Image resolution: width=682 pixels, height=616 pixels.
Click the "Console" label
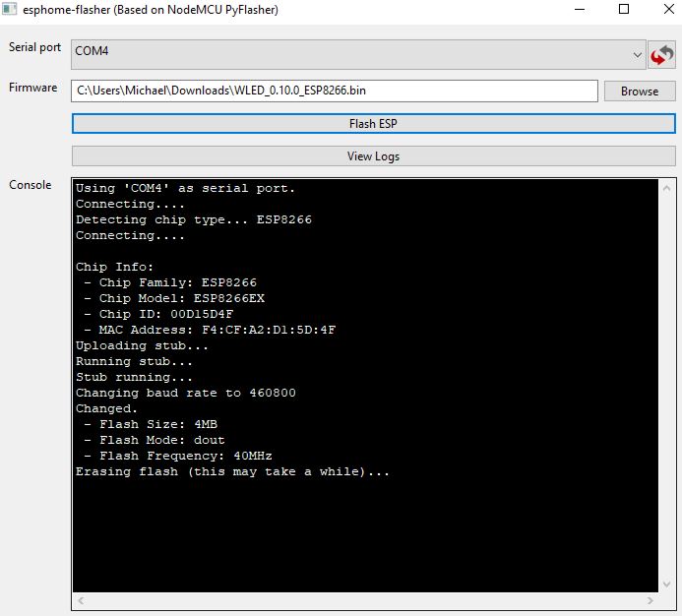30,185
